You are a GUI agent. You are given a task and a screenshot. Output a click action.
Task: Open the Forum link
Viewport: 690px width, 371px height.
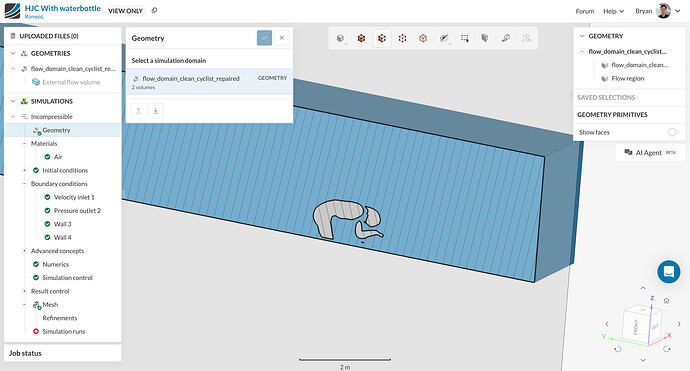(585, 11)
